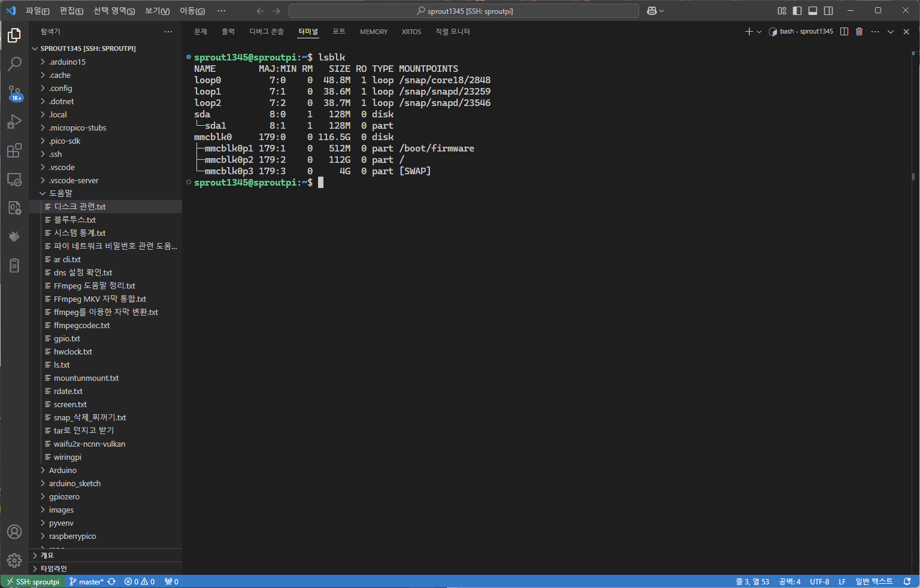The height and width of the screenshot is (588, 920).
Task: Open file waifu2x-ncnn-vulkan
Action: click(x=105, y=444)
